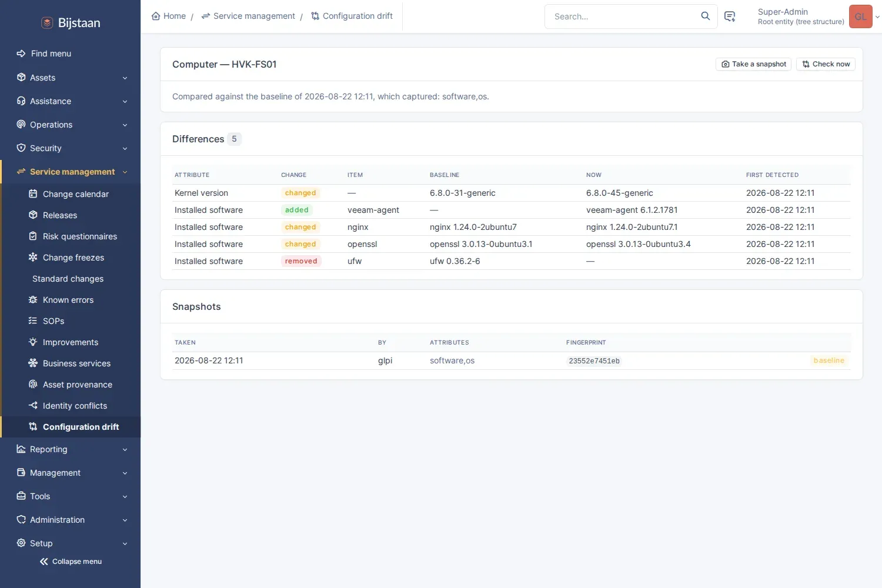Image resolution: width=882 pixels, height=588 pixels.
Task: Expand the Management menu chevron
Action: pyautogui.click(x=125, y=473)
